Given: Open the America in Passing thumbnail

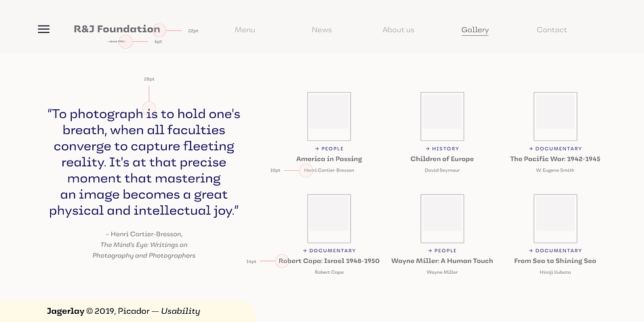Looking at the screenshot, I should point(329,117).
